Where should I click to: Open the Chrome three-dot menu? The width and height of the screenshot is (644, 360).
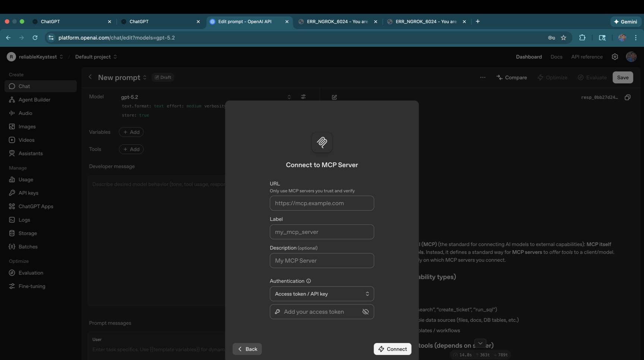[x=636, y=38]
